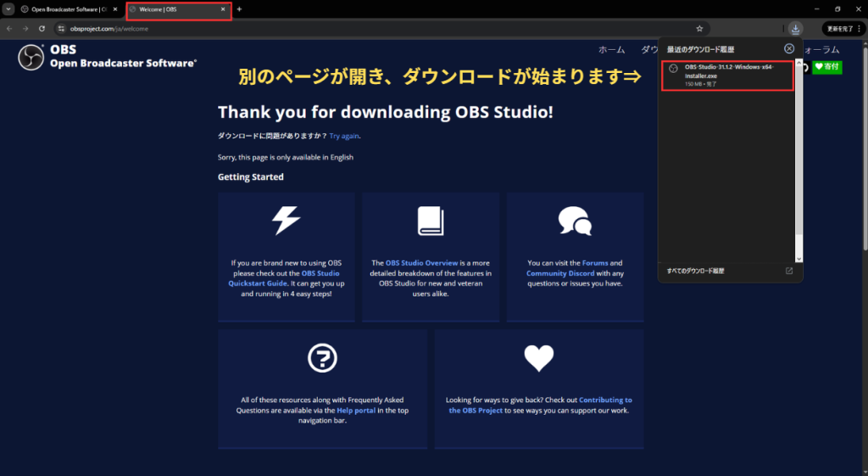Switch to the Open Broadcaster Software tab
This screenshot has width=868, height=476.
68,9
